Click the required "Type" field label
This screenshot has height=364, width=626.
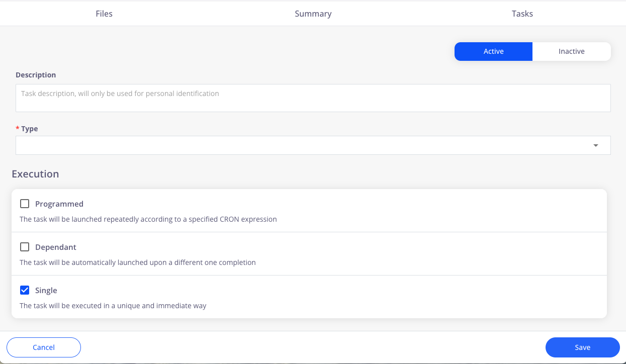coord(29,129)
